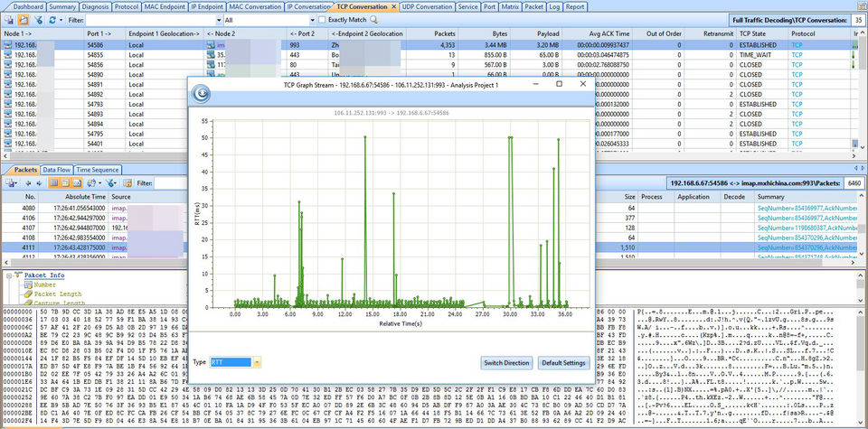The width and height of the screenshot is (868, 429).
Task: Collapse the Packet Info tree node
Action: click(7, 275)
